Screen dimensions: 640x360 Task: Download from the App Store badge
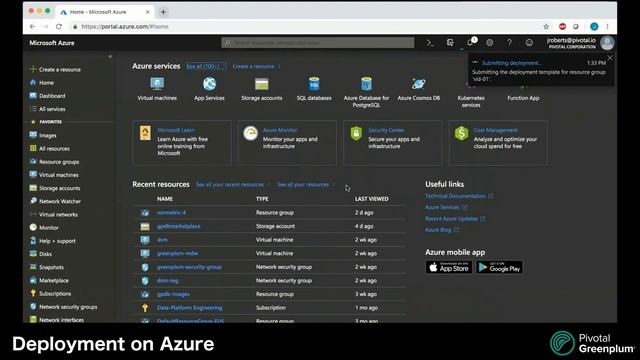tap(449, 267)
